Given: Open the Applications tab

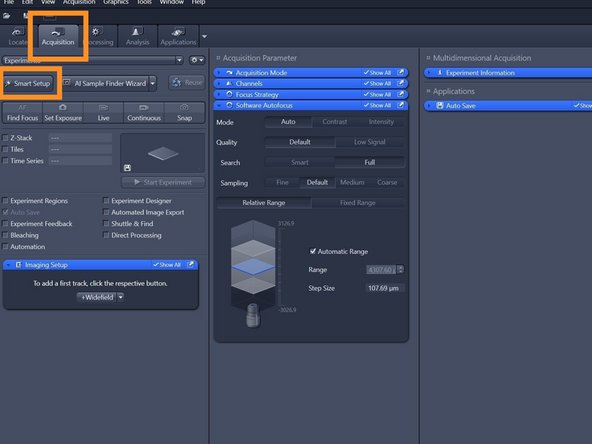Looking at the screenshot, I should pos(178,36).
